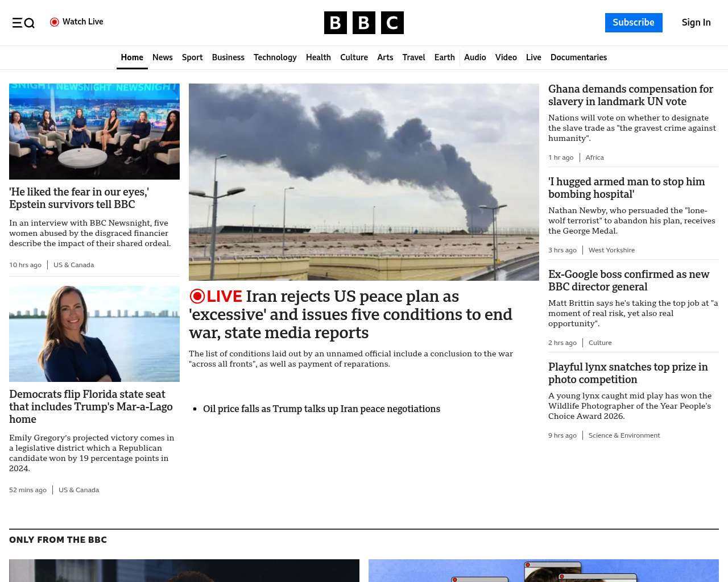The height and width of the screenshot is (582, 728).
Task: Click the Science & Environment tag
Action: point(624,435)
